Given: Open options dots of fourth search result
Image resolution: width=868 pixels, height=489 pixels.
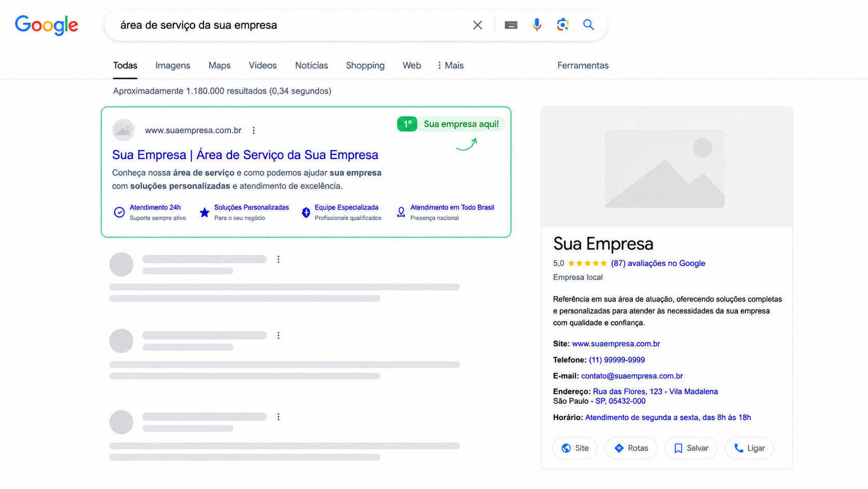Looking at the screenshot, I should pyautogui.click(x=278, y=417).
